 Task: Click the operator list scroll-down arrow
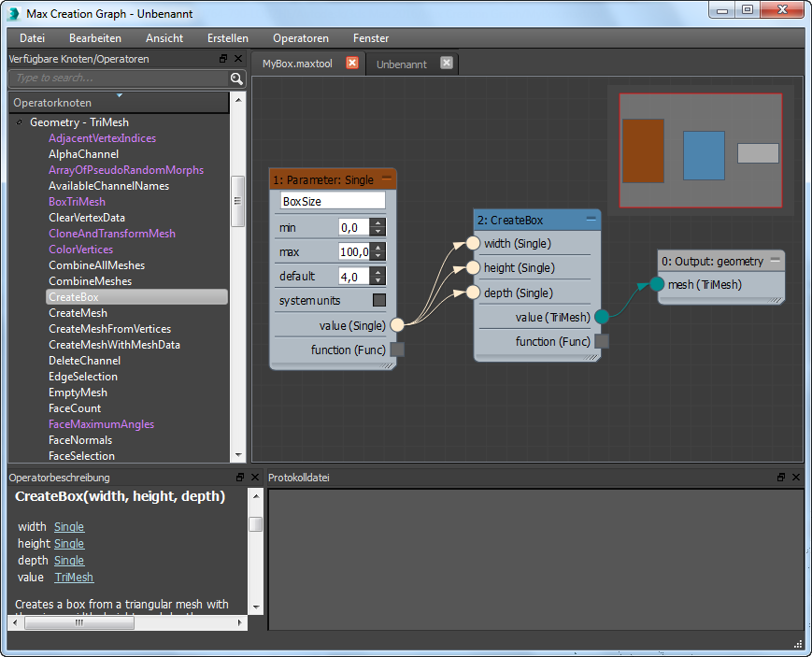tap(238, 455)
